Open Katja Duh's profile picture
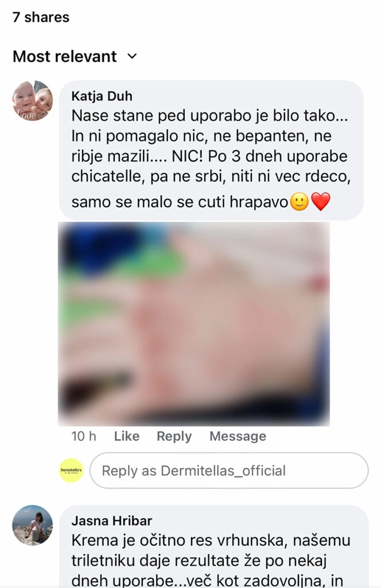381x588 pixels. [33, 100]
